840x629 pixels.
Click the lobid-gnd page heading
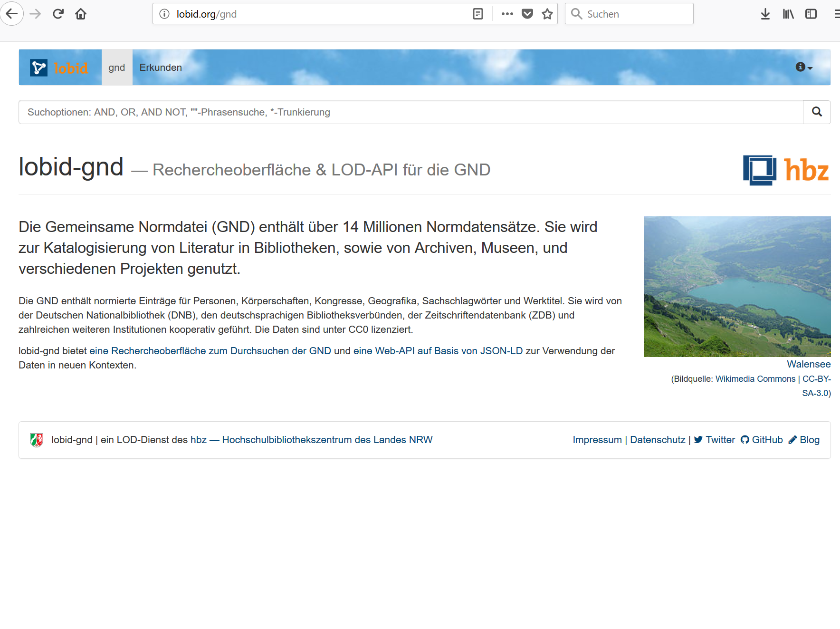71,167
